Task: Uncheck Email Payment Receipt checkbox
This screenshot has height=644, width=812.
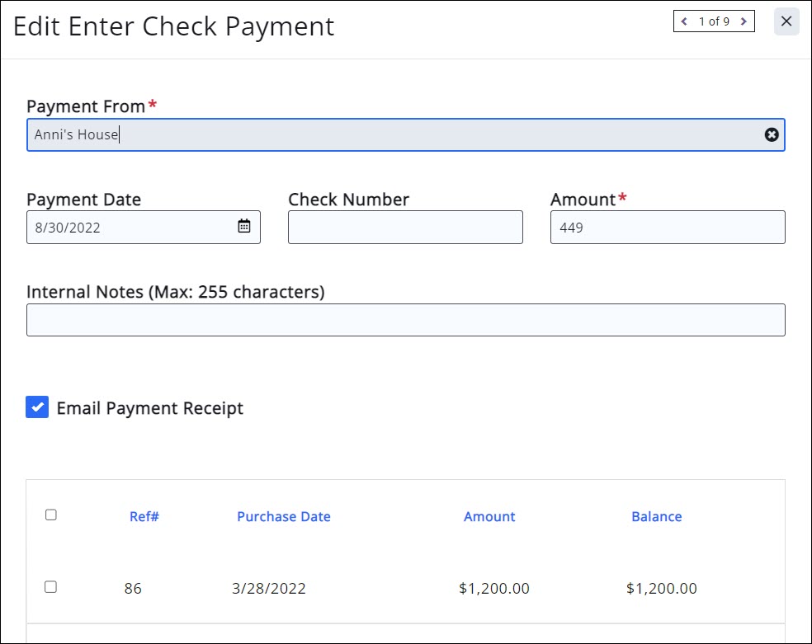Action: pos(37,407)
